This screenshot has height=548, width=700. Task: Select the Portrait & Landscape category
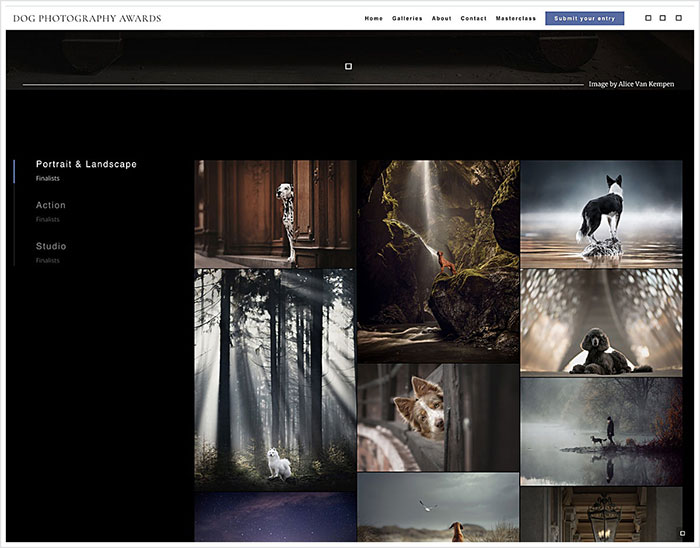[x=86, y=164]
